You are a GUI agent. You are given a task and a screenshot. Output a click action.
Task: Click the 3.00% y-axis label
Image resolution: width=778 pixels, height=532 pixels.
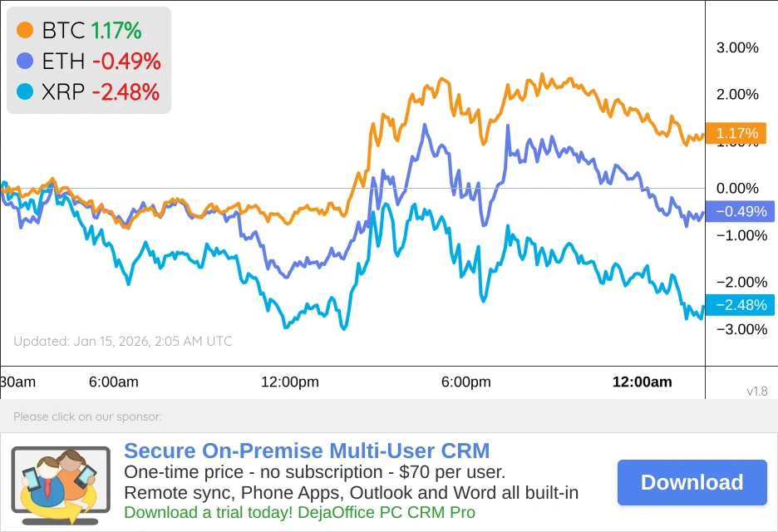tap(737, 48)
